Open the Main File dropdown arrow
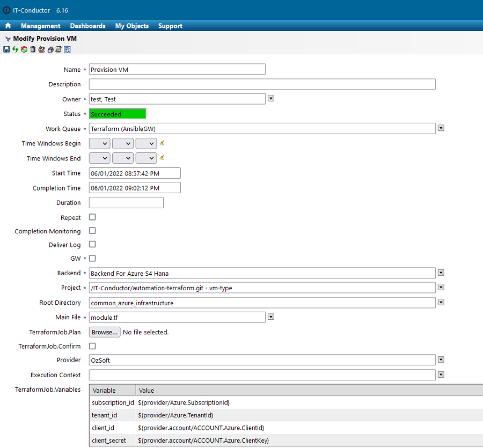The image size is (483, 448). [271, 317]
